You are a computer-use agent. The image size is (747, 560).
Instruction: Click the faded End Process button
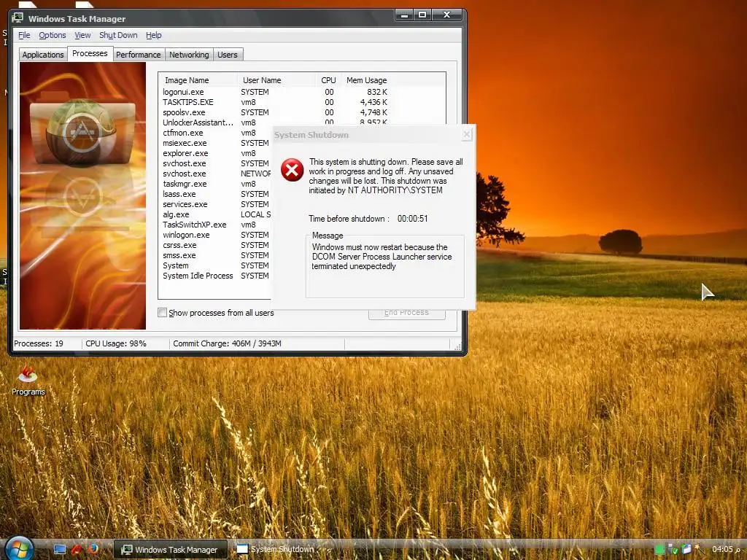(x=406, y=312)
